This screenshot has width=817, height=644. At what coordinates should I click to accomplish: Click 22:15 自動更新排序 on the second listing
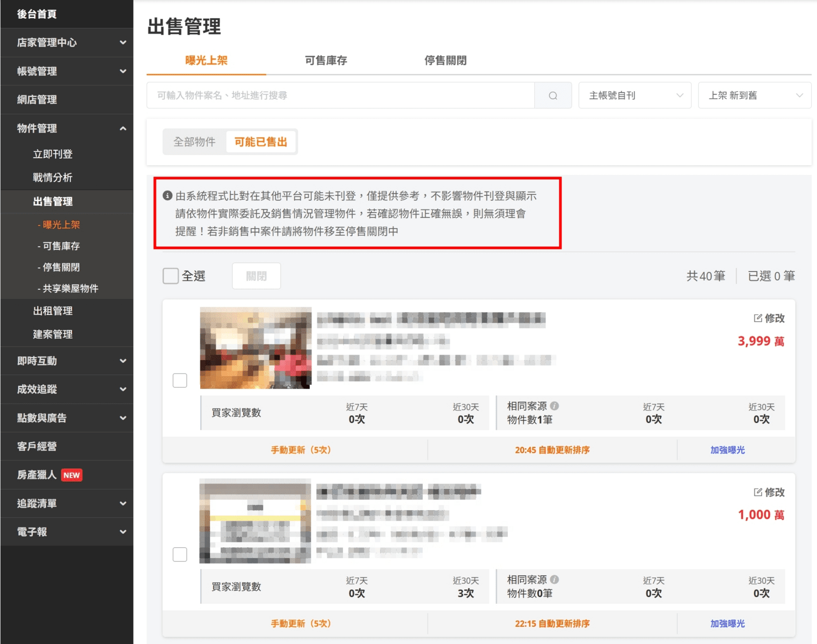pos(552,624)
